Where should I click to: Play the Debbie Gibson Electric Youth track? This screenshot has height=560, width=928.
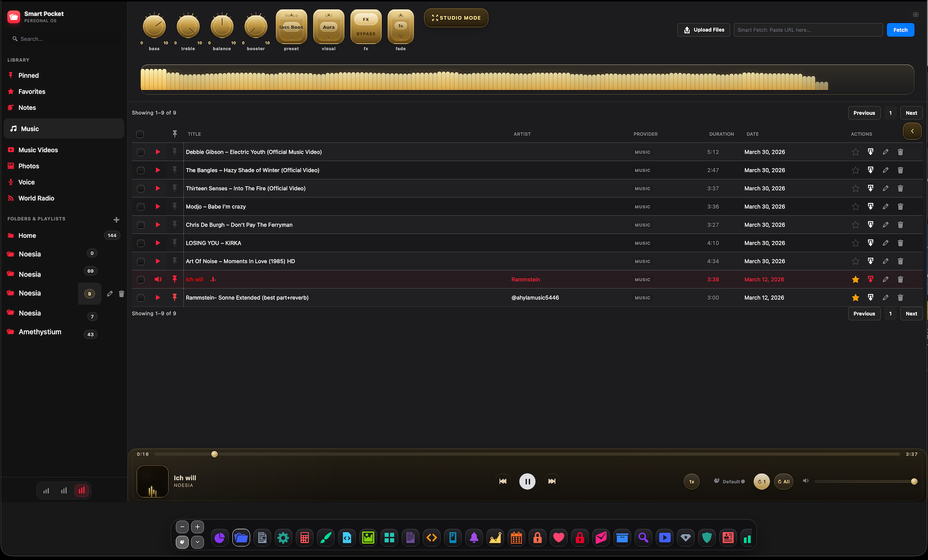point(158,152)
